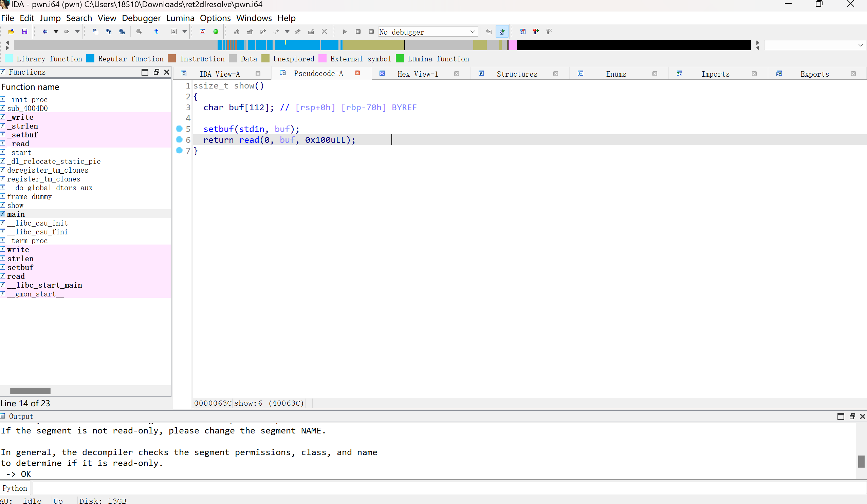Click the edit pencil toolbar icon
This screenshot has width=867, height=504.
311,32
